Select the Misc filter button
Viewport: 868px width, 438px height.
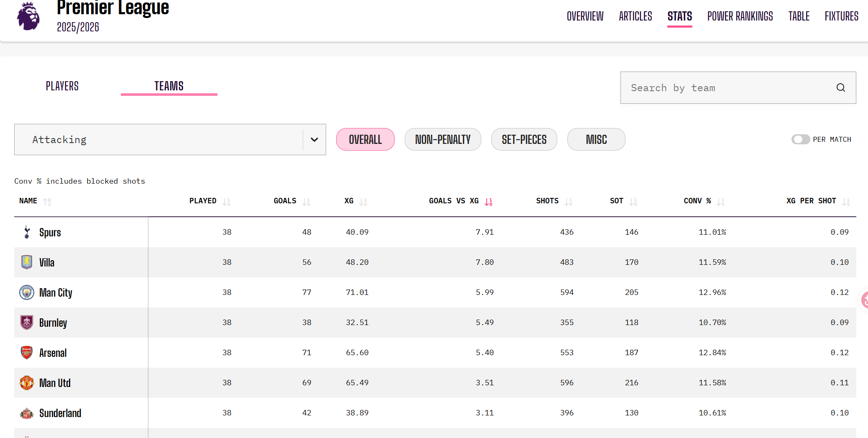(x=596, y=139)
